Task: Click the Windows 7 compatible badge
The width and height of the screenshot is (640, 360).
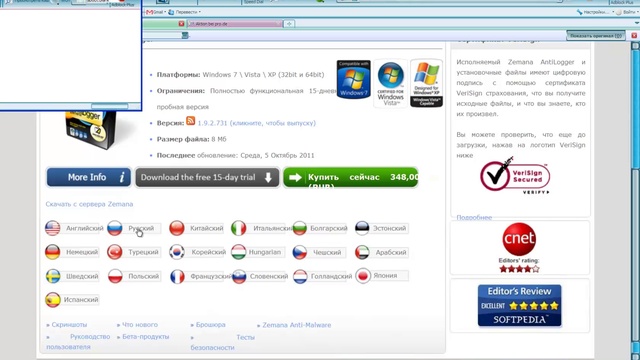Action: point(353,79)
